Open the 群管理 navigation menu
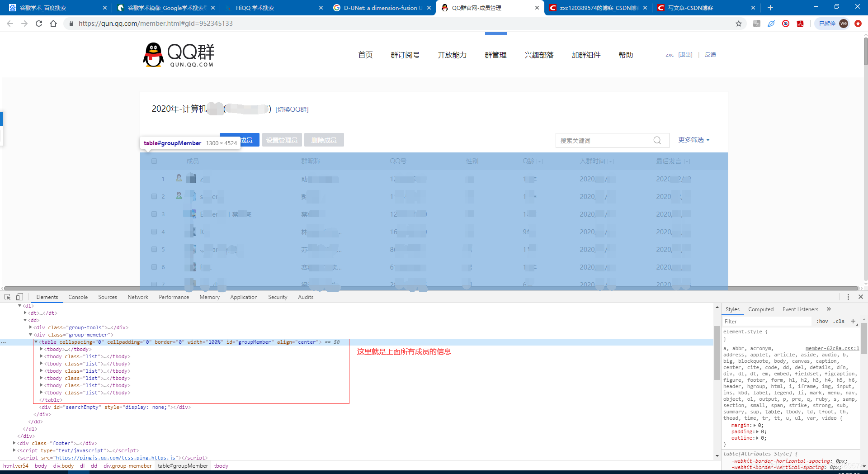This screenshot has height=474, width=868. [495, 55]
